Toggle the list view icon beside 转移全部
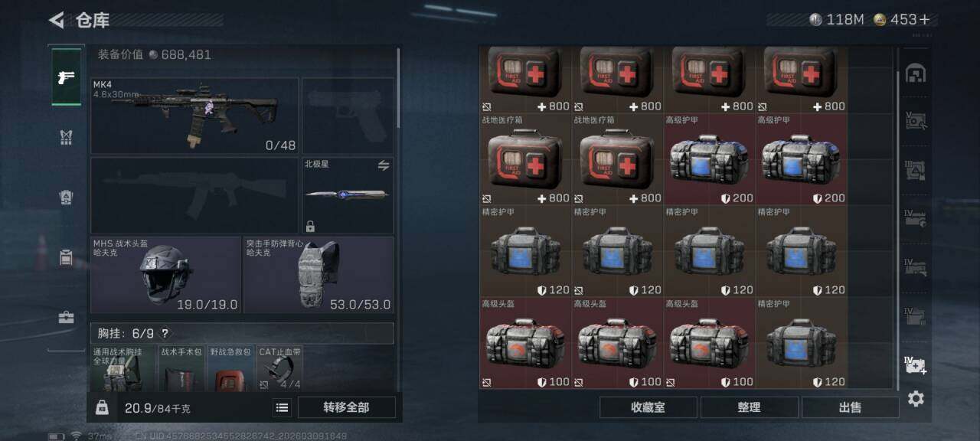This screenshot has width=980, height=441. [282, 408]
